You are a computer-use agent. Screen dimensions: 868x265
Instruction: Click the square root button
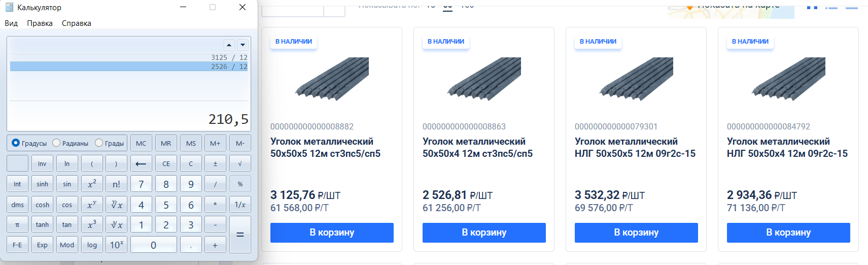click(x=240, y=163)
